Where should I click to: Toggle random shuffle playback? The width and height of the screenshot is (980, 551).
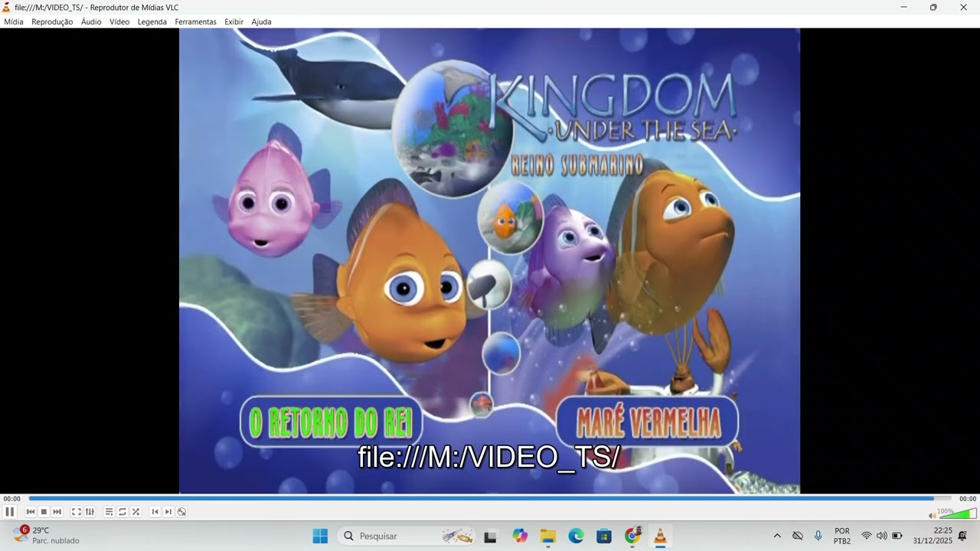click(x=136, y=512)
